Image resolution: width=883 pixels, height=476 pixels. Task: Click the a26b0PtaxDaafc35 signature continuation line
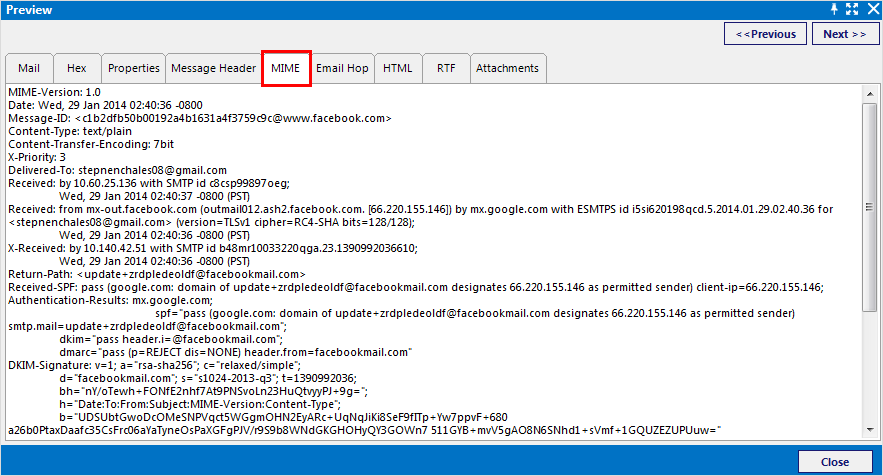point(364,430)
